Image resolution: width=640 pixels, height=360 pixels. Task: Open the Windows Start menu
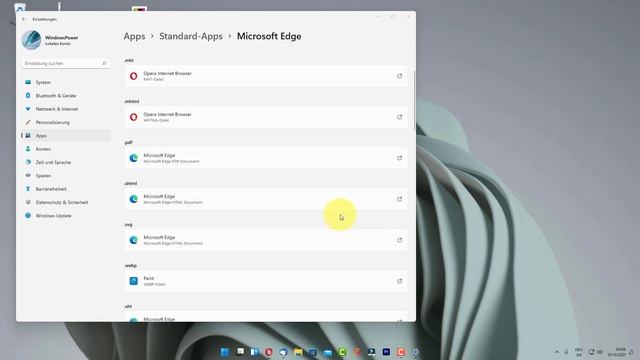pos(224,352)
